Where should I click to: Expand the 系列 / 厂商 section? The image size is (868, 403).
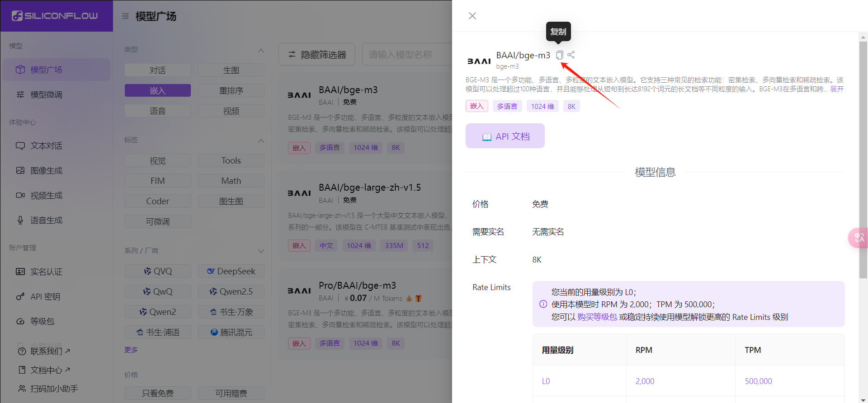[x=261, y=251]
